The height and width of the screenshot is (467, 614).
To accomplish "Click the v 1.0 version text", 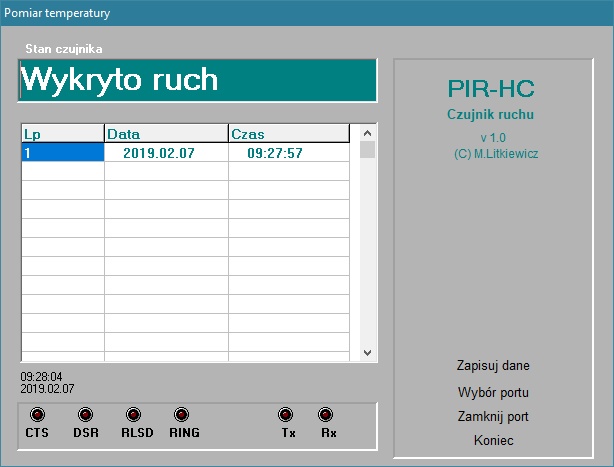I will (x=493, y=137).
